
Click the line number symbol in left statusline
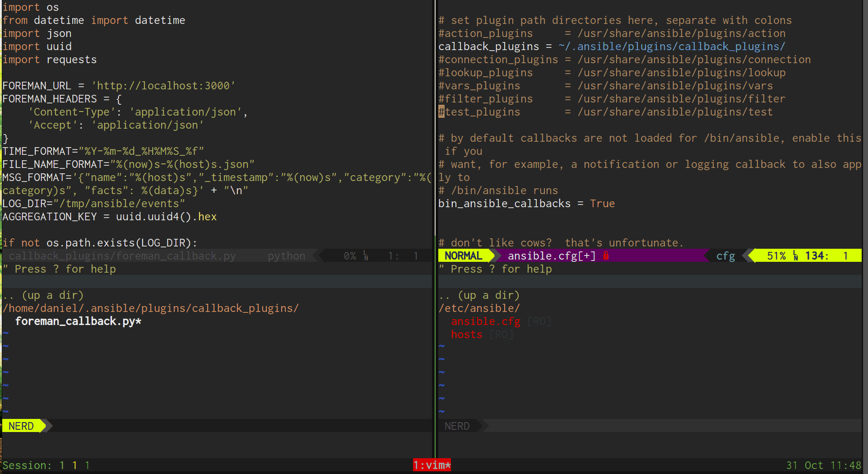366,256
